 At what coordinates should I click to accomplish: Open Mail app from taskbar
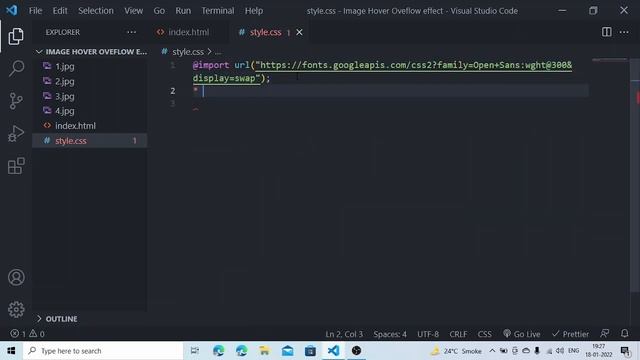pyautogui.click(x=287, y=351)
